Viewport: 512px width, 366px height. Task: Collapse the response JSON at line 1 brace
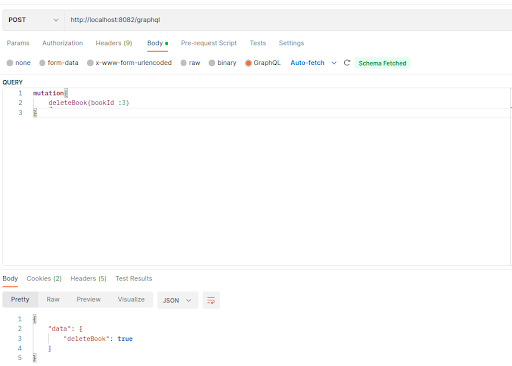click(35, 319)
